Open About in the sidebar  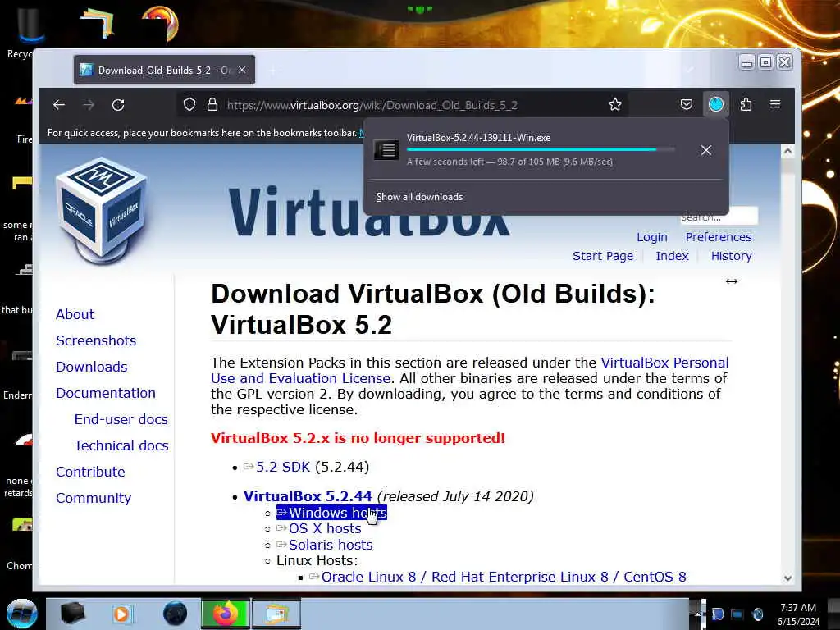click(x=75, y=314)
